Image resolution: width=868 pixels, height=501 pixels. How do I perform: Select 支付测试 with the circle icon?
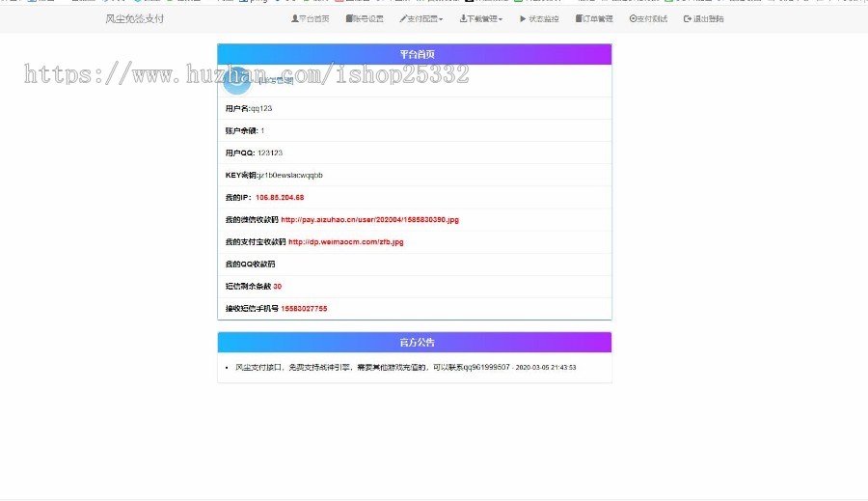coord(648,19)
